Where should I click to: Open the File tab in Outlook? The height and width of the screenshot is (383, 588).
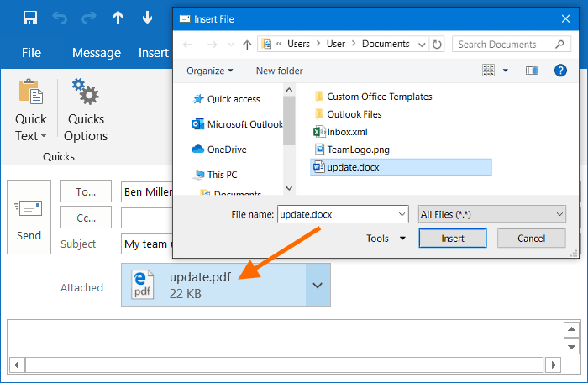pos(31,53)
